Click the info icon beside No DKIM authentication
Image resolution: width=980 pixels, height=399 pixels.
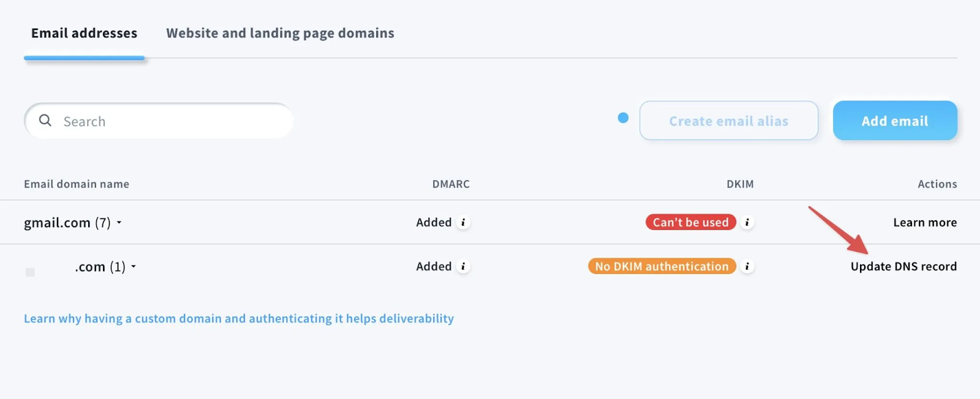[747, 267]
